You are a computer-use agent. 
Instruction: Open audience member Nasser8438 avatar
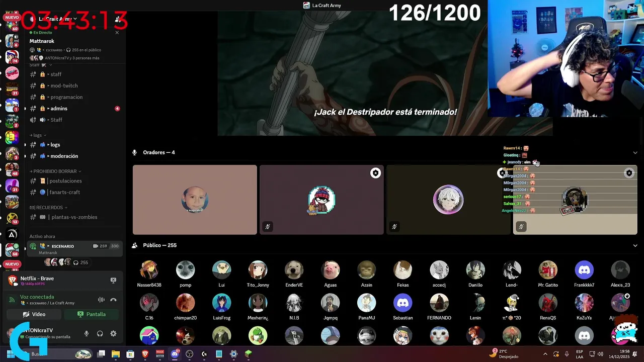[149, 270]
